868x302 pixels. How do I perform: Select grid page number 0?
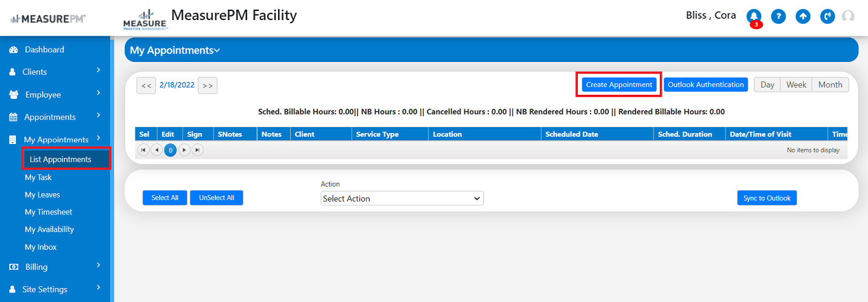(171, 149)
